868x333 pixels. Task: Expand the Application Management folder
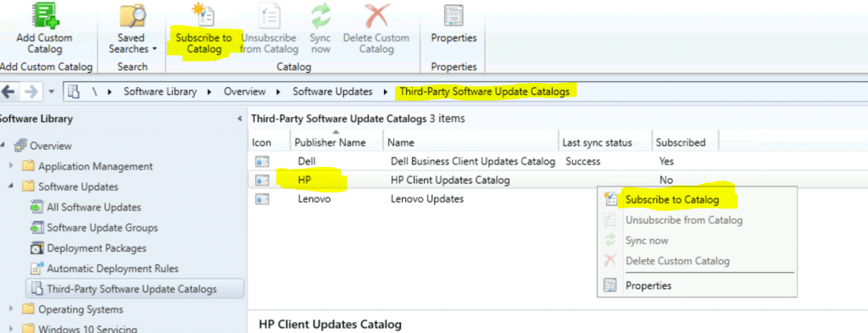[x=12, y=166]
